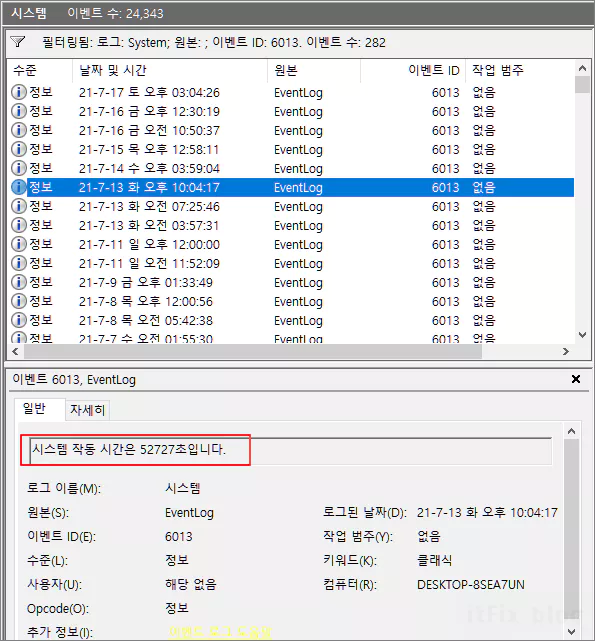Click the detail pane vertical scrollbar thumb
595x641 pixels.
pyautogui.click(x=572, y=527)
